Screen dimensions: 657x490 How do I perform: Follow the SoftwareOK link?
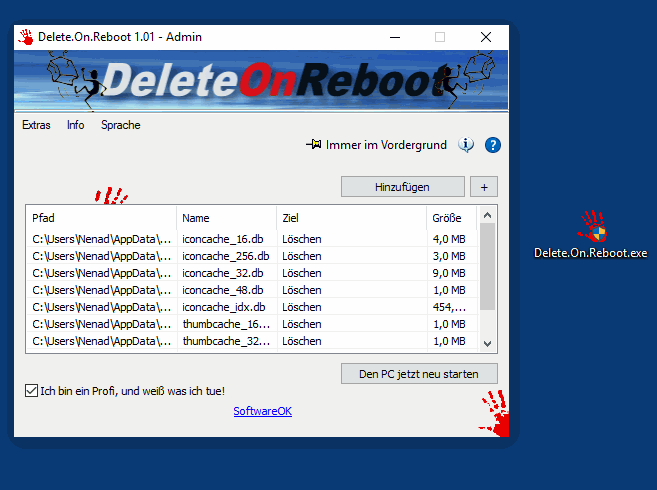[x=263, y=411]
